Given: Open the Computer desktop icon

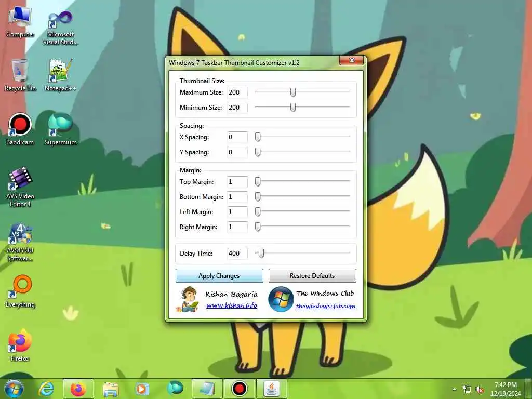Looking at the screenshot, I should [x=20, y=22].
